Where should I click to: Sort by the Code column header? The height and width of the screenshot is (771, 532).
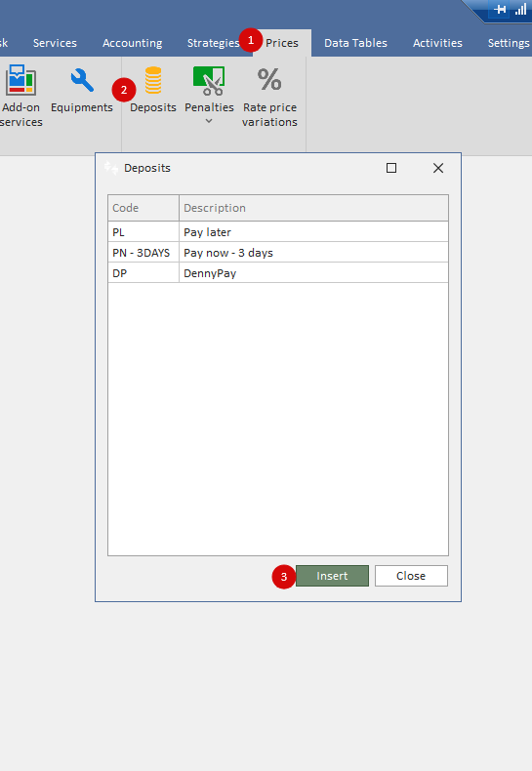pyautogui.click(x=143, y=208)
